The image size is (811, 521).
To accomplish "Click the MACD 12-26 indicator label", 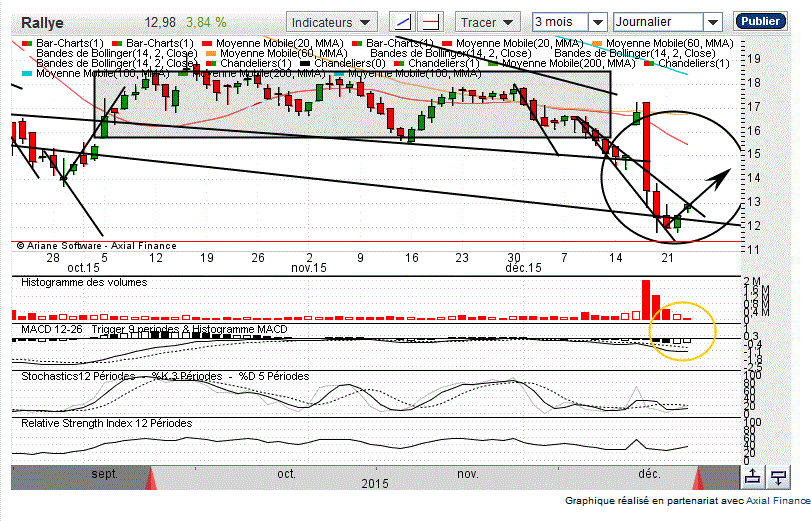I will point(52,329).
